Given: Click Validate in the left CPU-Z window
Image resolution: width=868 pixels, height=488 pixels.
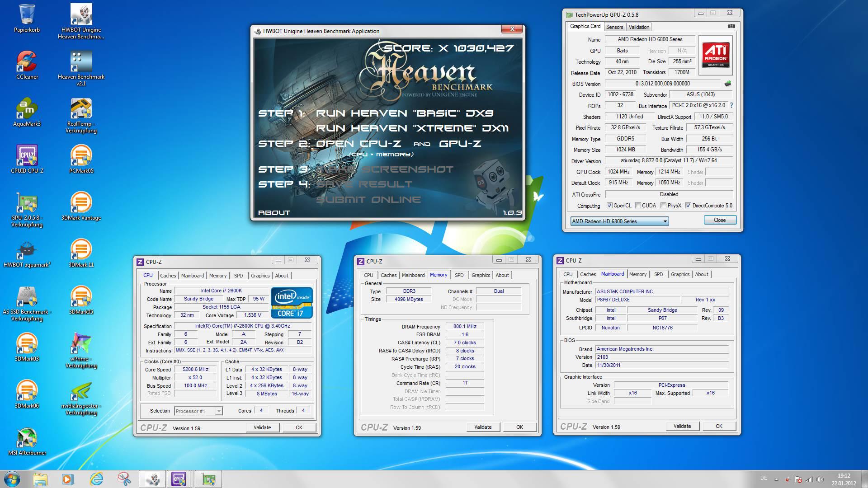Looking at the screenshot, I should pos(262,427).
